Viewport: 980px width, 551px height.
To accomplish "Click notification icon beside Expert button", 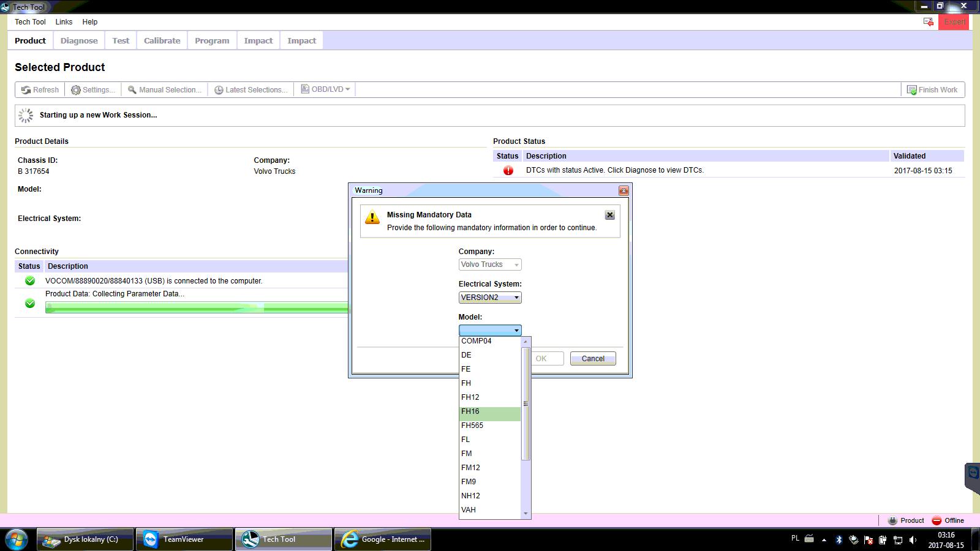I will [x=929, y=22].
